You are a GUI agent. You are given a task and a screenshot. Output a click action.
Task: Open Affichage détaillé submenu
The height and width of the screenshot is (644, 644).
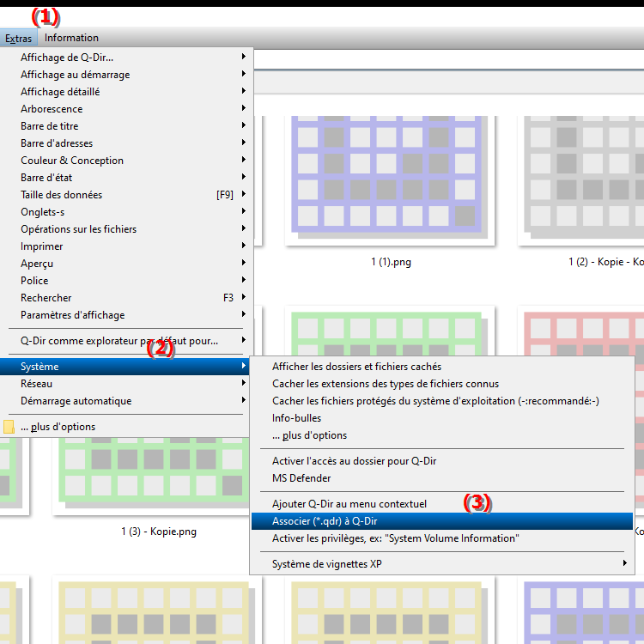pyautogui.click(x=126, y=92)
